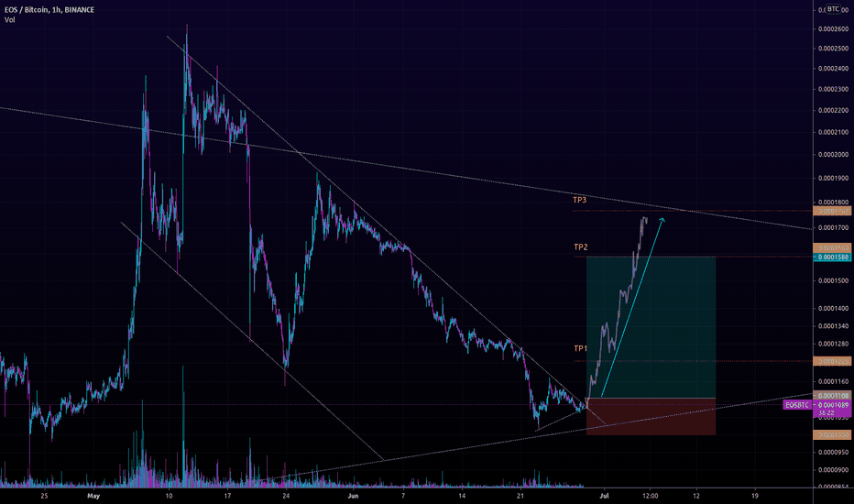Click the 24 date label on time axis

[x=286, y=496]
